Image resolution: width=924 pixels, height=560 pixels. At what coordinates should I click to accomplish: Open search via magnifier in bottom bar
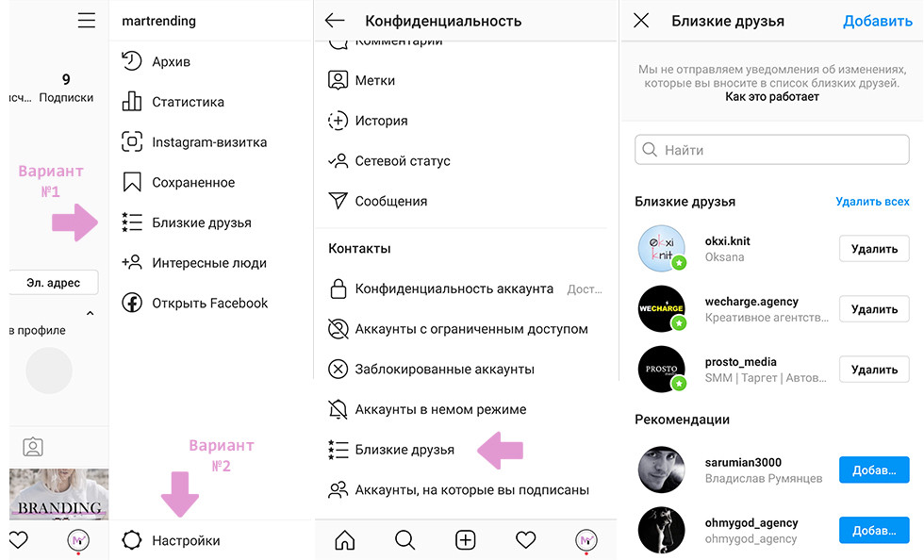(x=404, y=540)
